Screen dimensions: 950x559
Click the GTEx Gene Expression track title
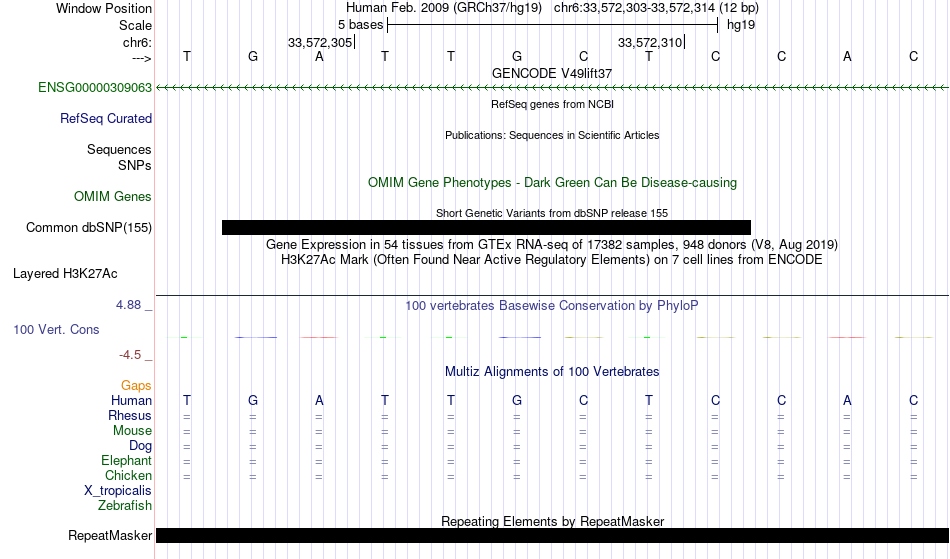552,245
